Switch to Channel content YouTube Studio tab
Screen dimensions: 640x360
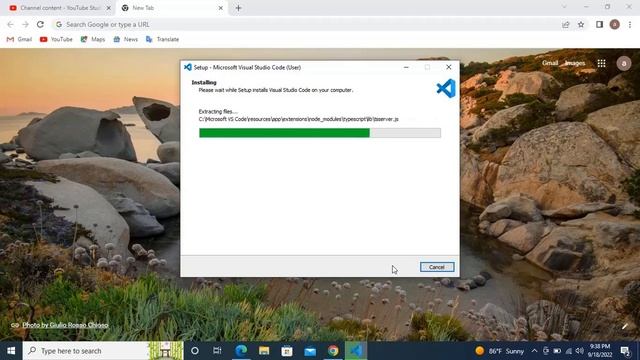coord(60,8)
